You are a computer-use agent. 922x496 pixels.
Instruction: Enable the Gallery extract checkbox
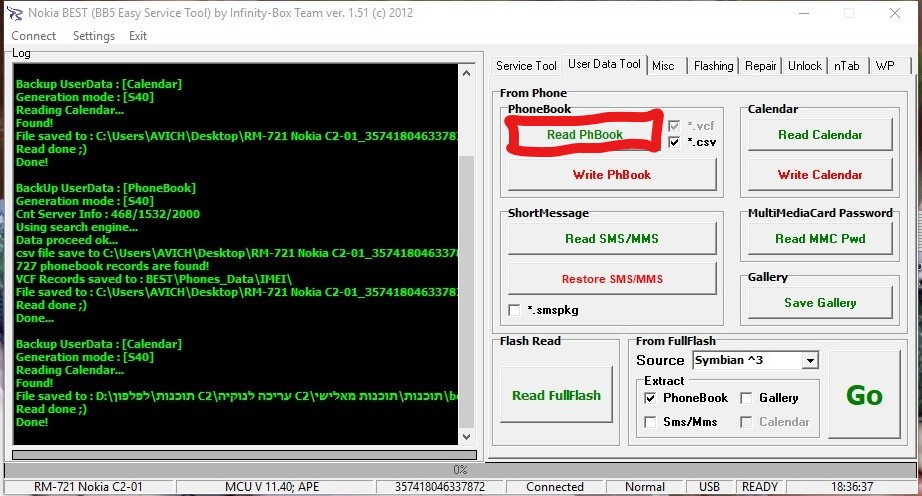(x=746, y=398)
